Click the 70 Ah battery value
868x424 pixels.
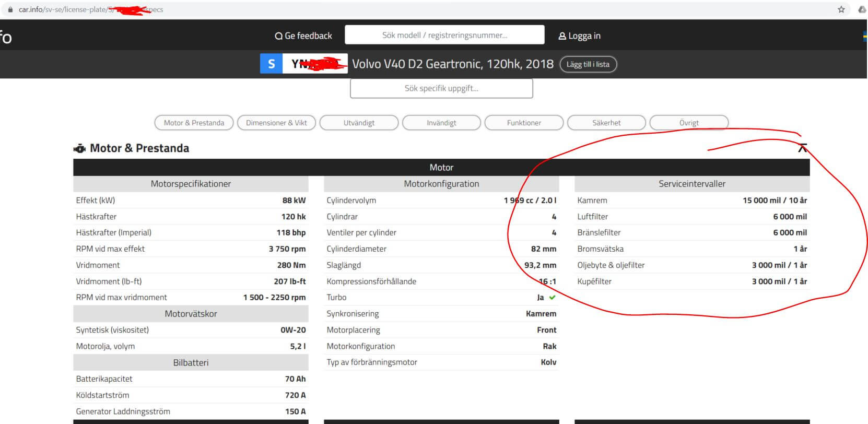pyautogui.click(x=296, y=379)
